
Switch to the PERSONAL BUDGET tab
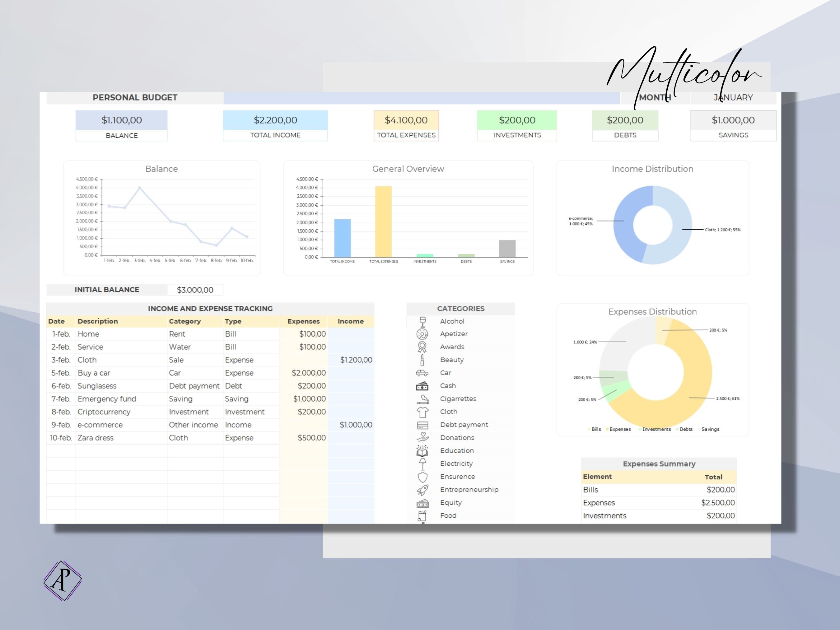(135, 97)
